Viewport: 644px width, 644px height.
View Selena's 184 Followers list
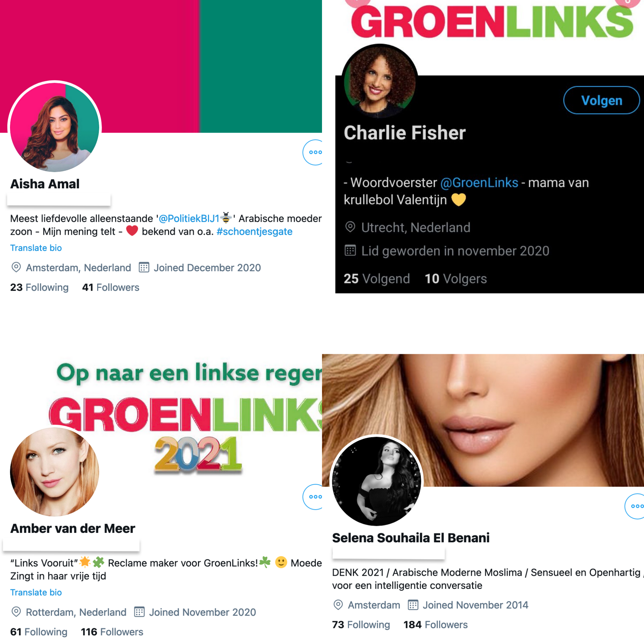click(x=435, y=624)
